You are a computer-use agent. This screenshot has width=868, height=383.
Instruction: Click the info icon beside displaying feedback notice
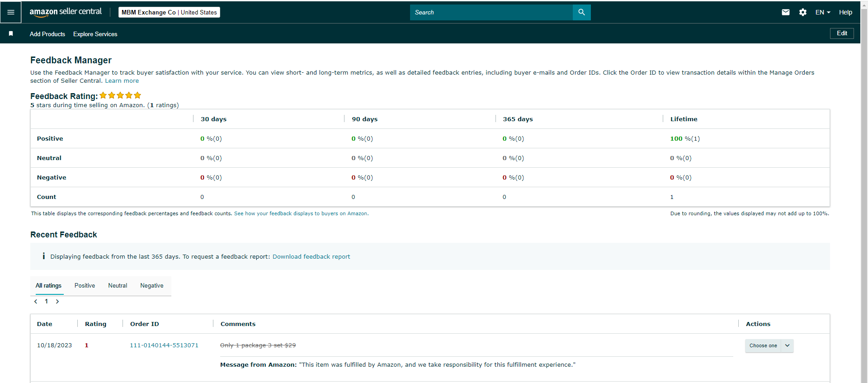43,256
